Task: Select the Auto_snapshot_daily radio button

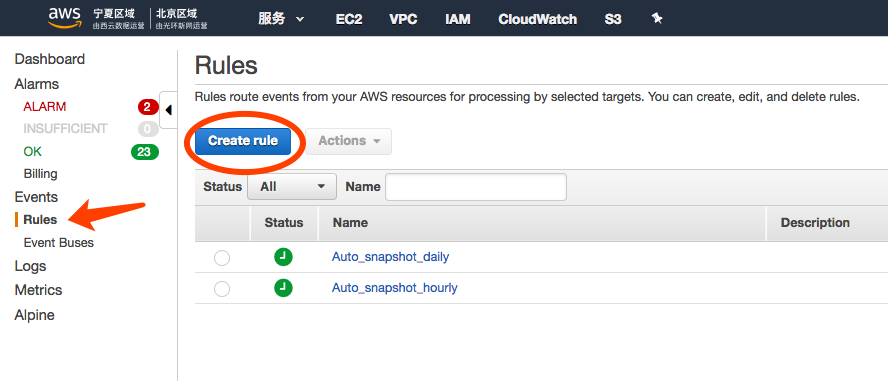Action: click(x=222, y=258)
